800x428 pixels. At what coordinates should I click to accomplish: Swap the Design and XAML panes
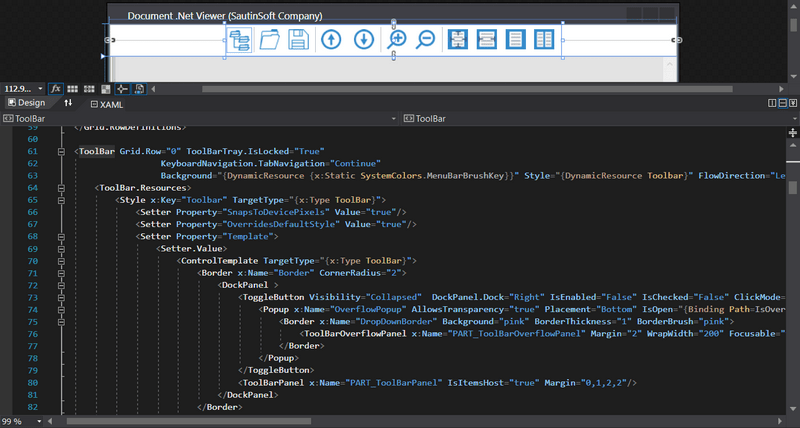(68, 103)
